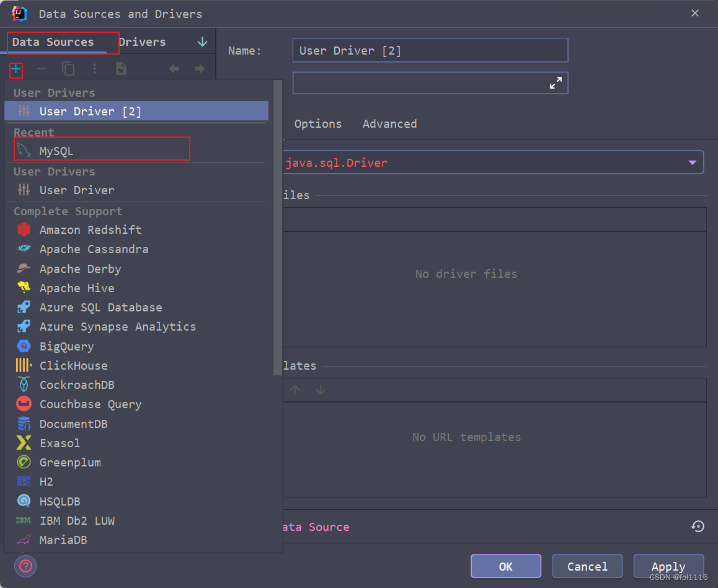Click the expand comment field icon
718x588 pixels.
click(556, 83)
